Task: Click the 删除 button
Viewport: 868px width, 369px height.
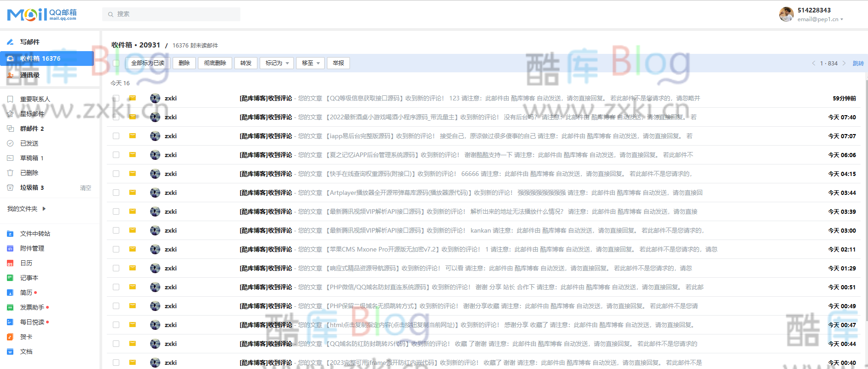Action: pyautogui.click(x=184, y=63)
